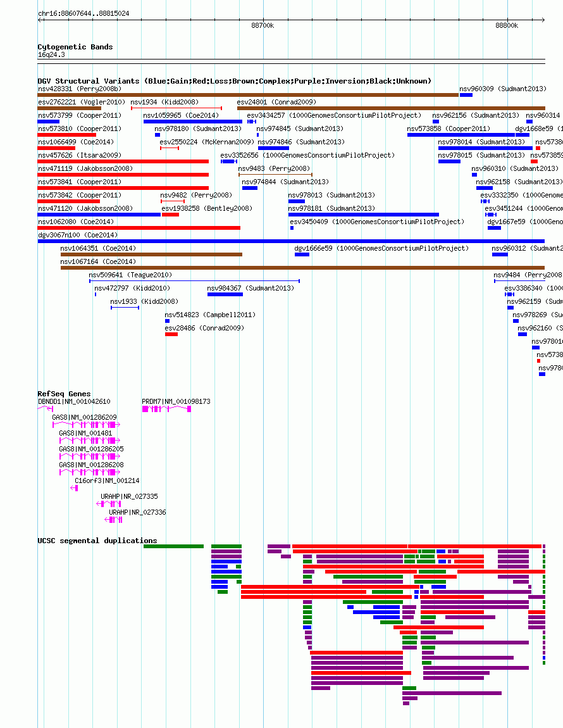Select esv28486 (Conrad2009) label
Image resolution: width=563 pixels, height=728 pixels.
(x=204, y=329)
